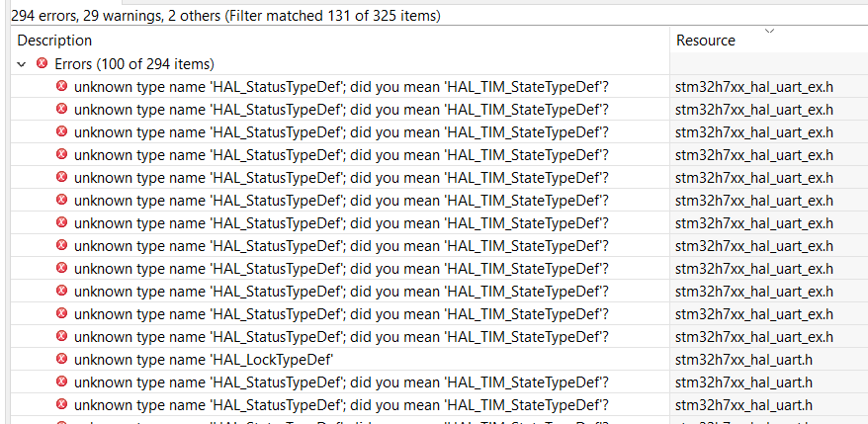The height and width of the screenshot is (424, 868).
Task: Collapse the Errors group expander arrow
Action: click(x=22, y=64)
